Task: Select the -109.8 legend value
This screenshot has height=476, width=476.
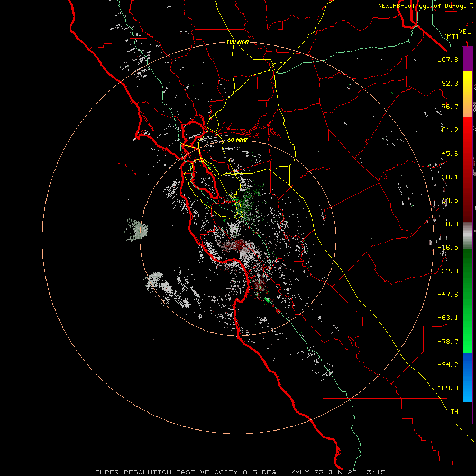Action: 446,388
